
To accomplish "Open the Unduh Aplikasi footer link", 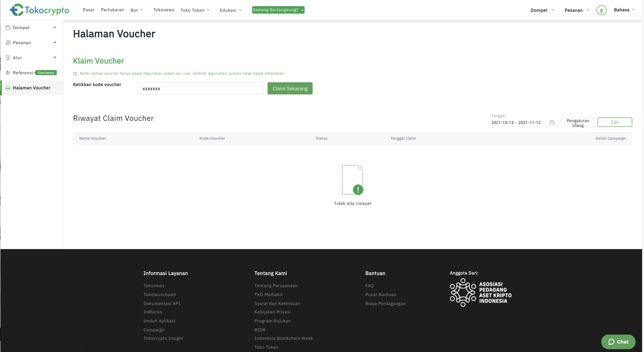I will point(159,321).
